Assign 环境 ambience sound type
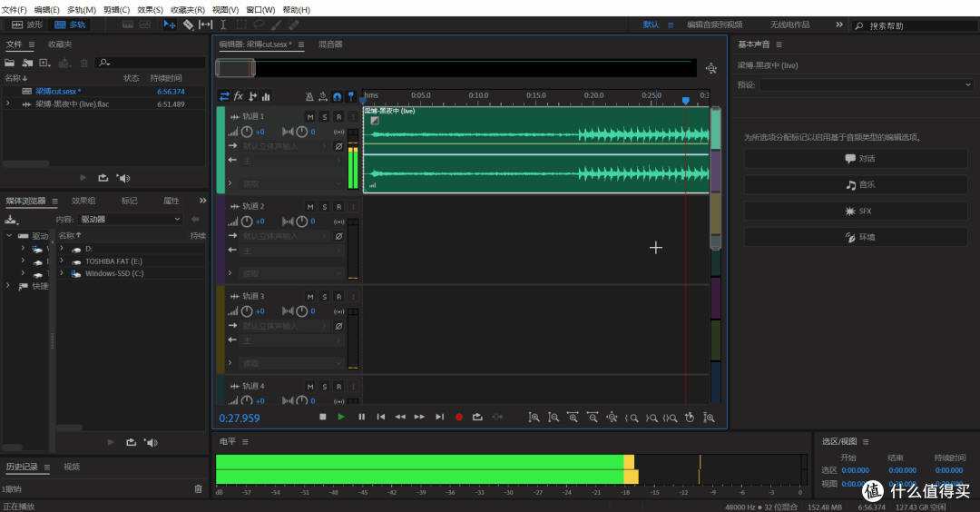The image size is (980, 512). point(856,238)
